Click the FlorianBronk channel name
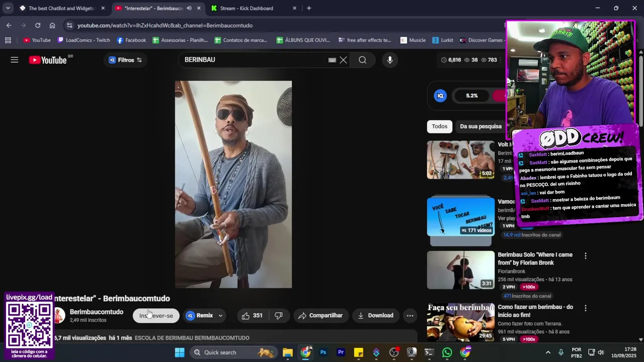The image size is (644, 362). click(x=511, y=271)
